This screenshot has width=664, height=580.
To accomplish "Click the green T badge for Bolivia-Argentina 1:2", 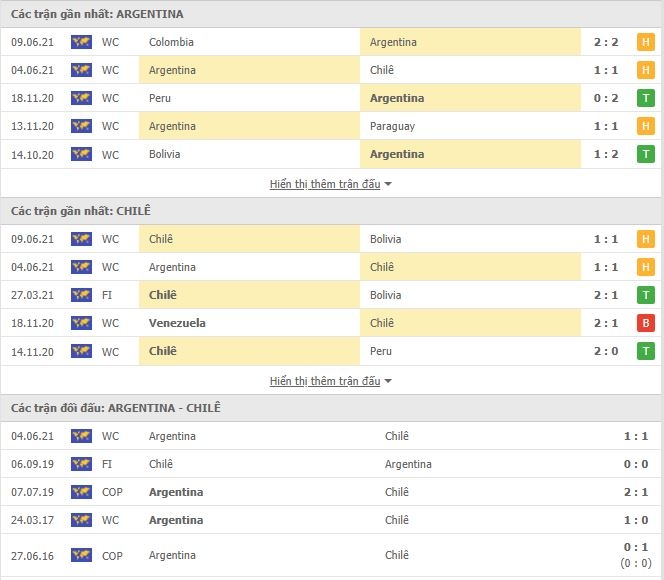I will [x=645, y=154].
